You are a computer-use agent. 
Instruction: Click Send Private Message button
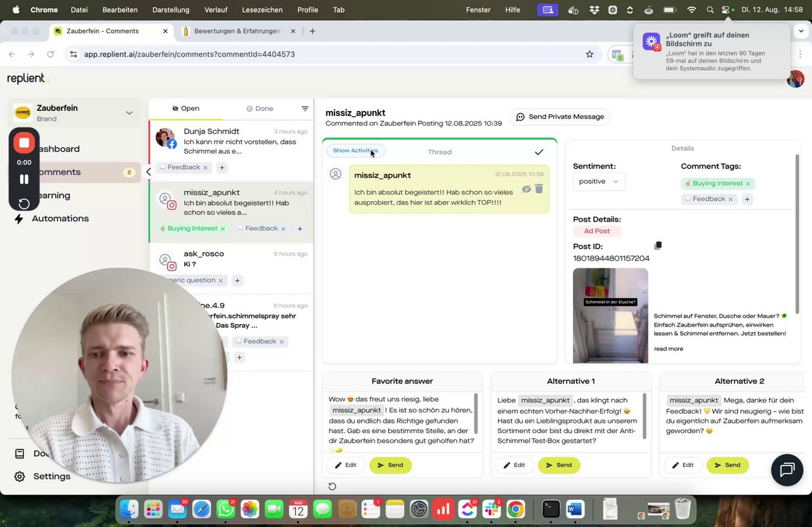560,117
